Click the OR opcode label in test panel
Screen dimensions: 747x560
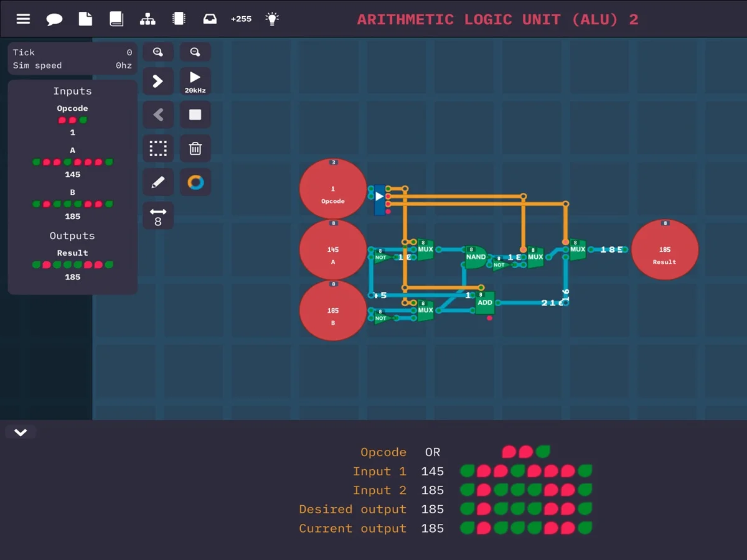[432, 452]
